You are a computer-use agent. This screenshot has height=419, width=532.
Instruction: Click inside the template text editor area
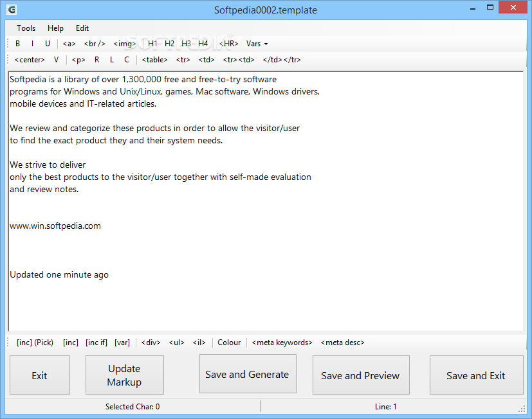click(266, 201)
